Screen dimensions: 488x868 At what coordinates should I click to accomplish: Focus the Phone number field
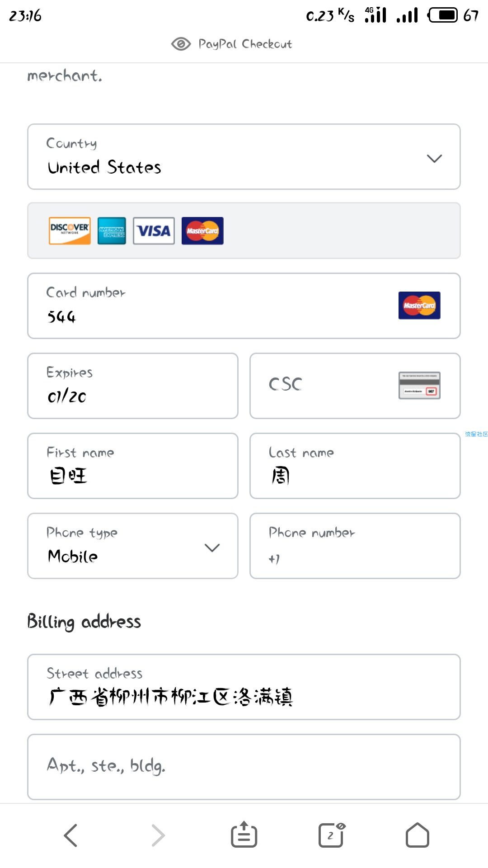point(355,546)
